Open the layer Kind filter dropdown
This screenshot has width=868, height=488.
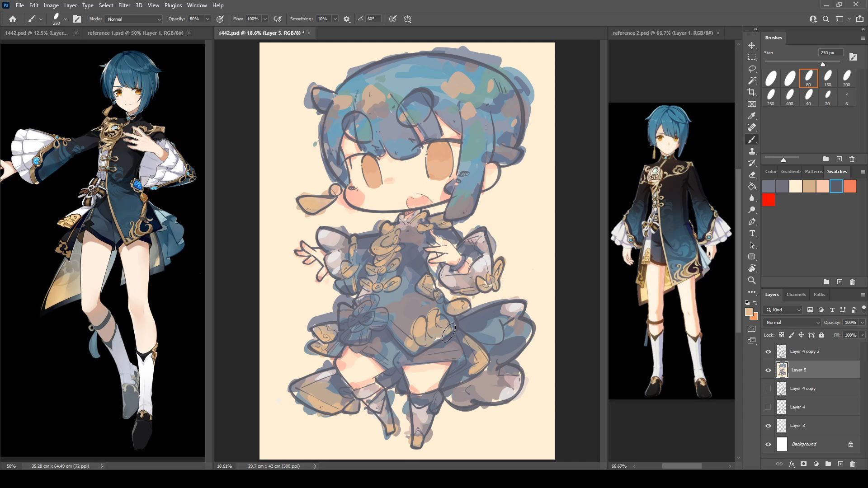[x=783, y=310]
